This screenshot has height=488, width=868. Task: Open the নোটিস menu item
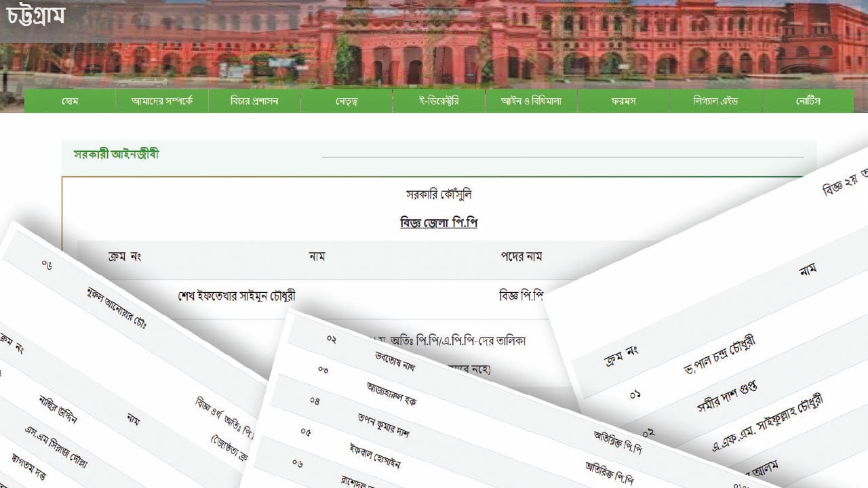pos(808,101)
